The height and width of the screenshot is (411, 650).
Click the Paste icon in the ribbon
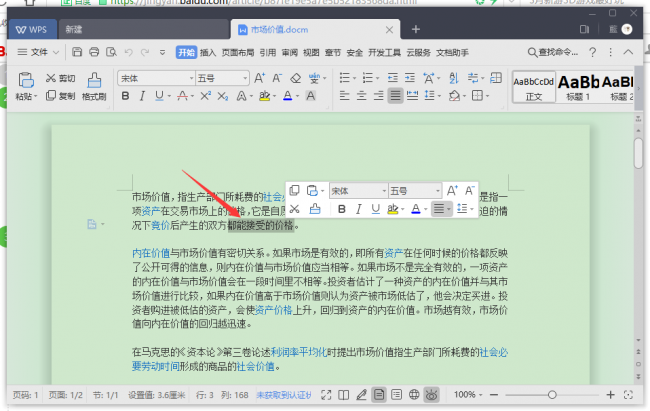point(26,80)
